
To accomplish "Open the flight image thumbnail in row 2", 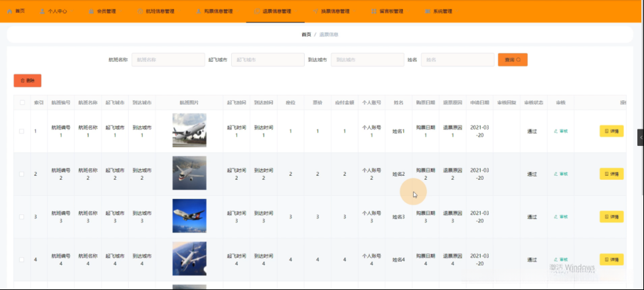I will [189, 173].
